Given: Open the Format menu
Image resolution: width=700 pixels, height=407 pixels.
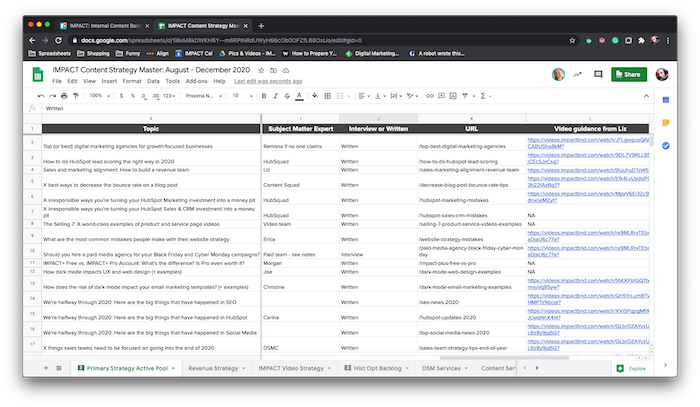Looking at the screenshot, I should click(x=132, y=81).
